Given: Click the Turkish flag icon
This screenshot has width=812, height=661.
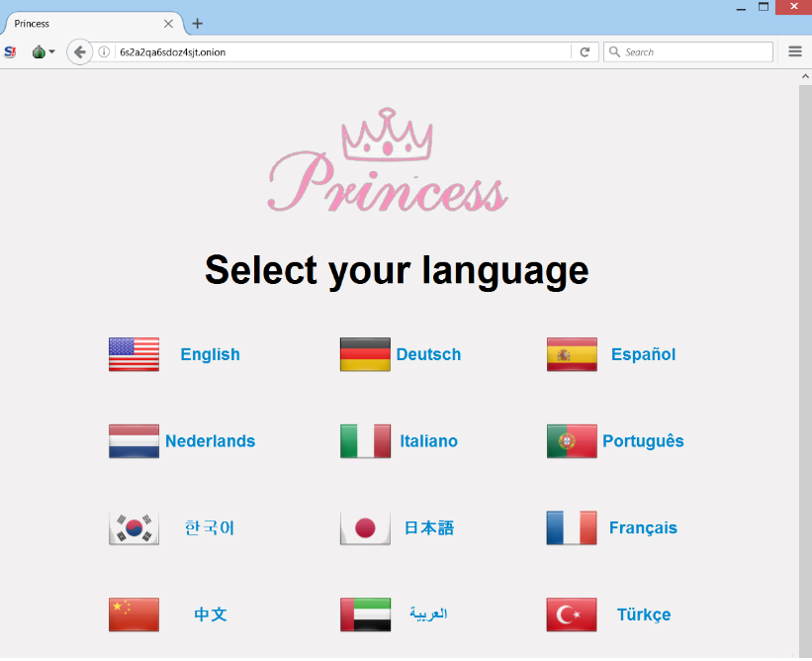Looking at the screenshot, I should (572, 614).
